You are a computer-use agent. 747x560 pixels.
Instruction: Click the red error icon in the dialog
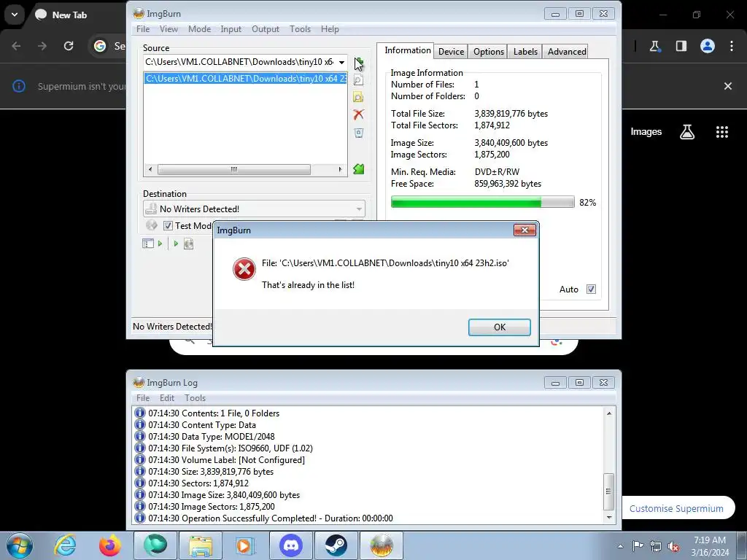pyautogui.click(x=244, y=269)
